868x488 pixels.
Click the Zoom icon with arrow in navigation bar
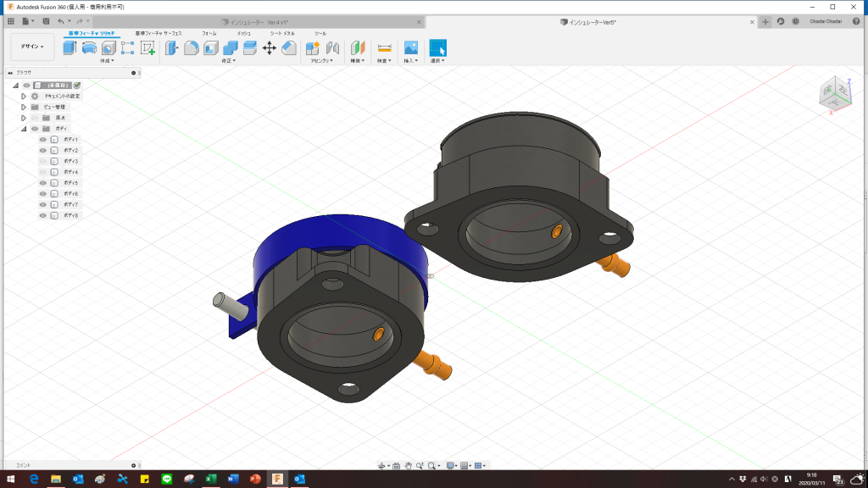click(x=420, y=466)
